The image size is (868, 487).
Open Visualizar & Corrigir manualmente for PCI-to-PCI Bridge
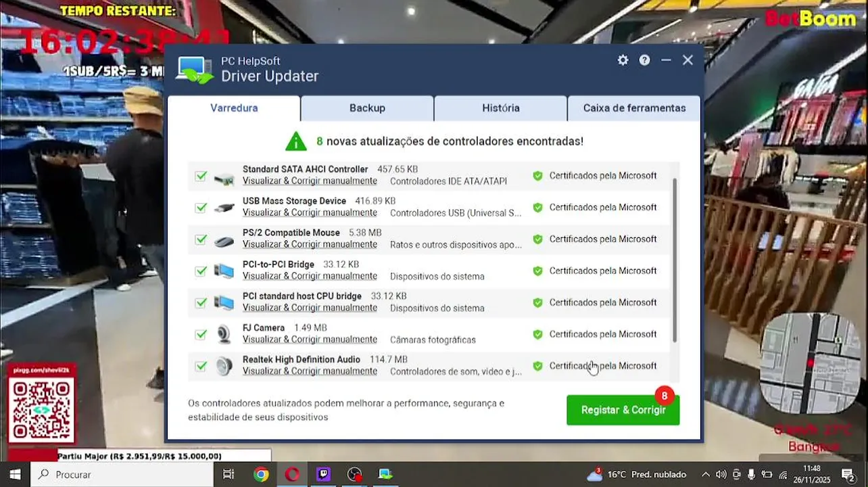point(310,277)
